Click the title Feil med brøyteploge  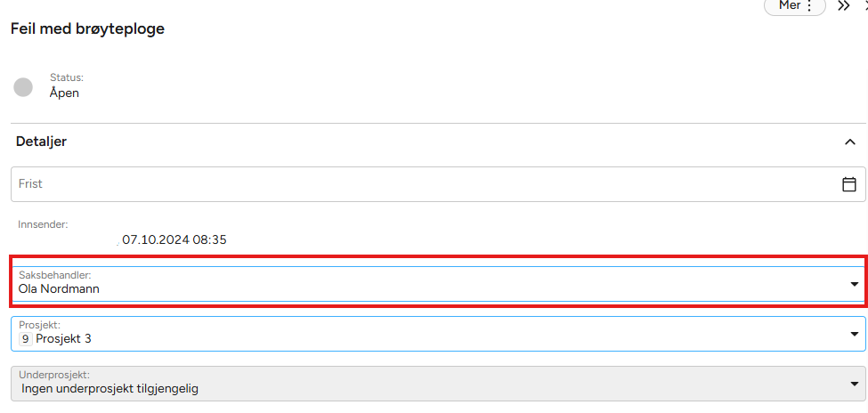tap(87, 28)
